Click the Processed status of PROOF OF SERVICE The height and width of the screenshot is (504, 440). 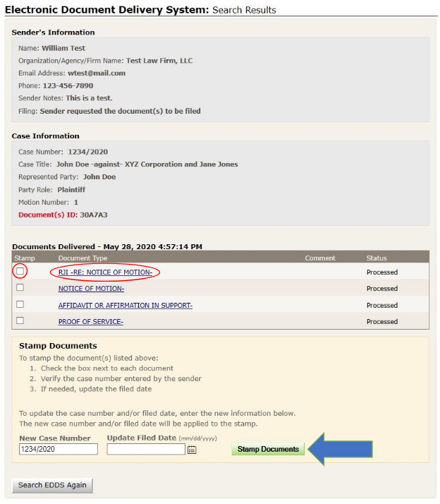[382, 322]
